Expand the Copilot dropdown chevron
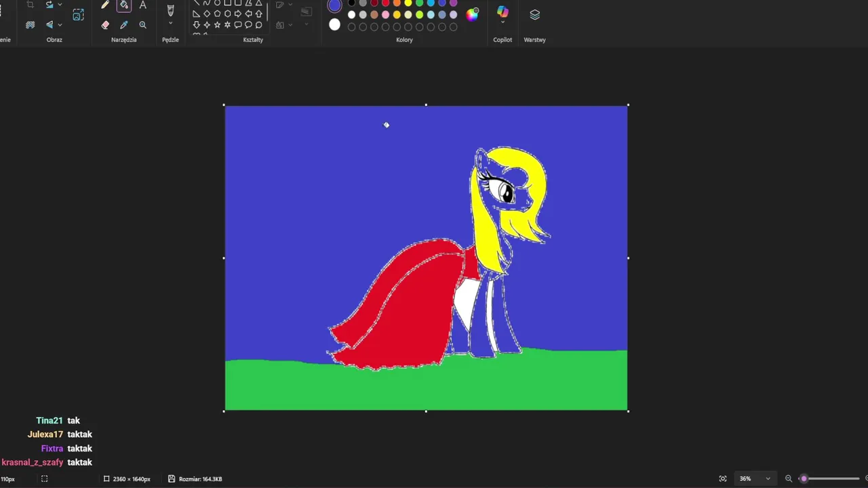Image resolution: width=868 pixels, height=488 pixels. coord(502,22)
